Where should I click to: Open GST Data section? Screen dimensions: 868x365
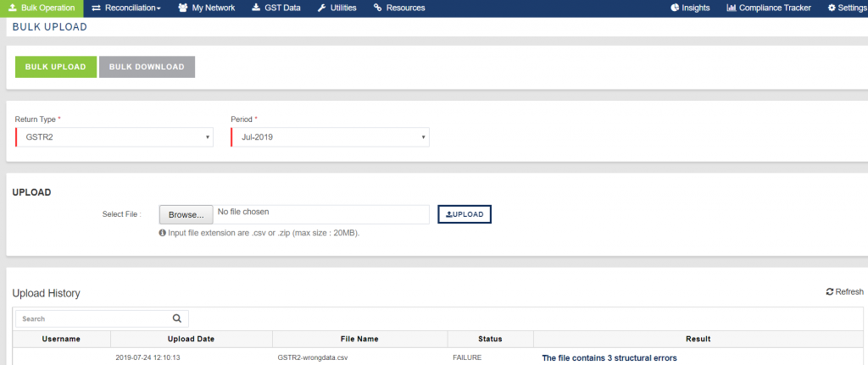click(x=275, y=8)
